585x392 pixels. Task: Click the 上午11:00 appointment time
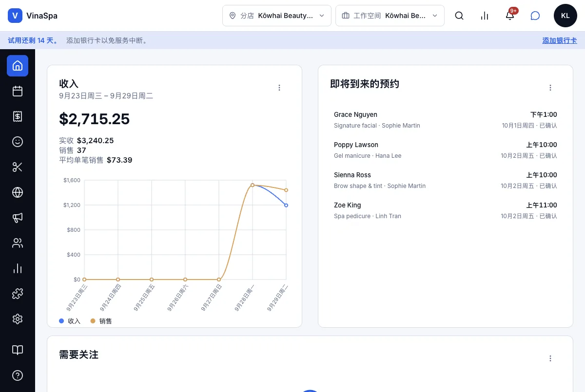pyautogui.click(x=542, y=205)
